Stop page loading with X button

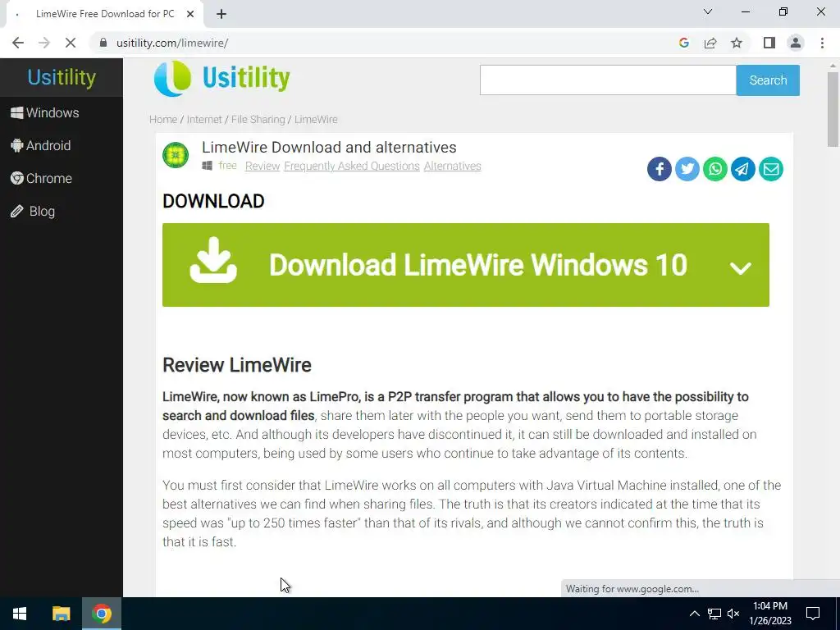tap(71, 43)
